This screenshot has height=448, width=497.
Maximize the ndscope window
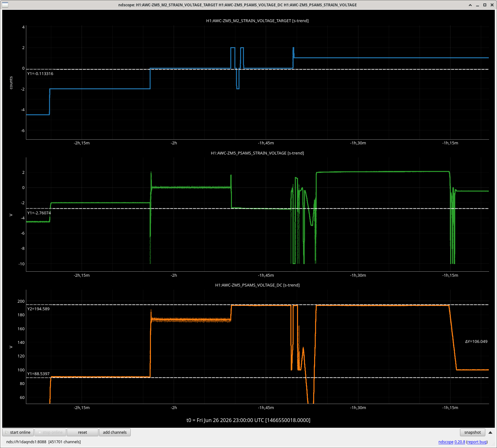485,5
